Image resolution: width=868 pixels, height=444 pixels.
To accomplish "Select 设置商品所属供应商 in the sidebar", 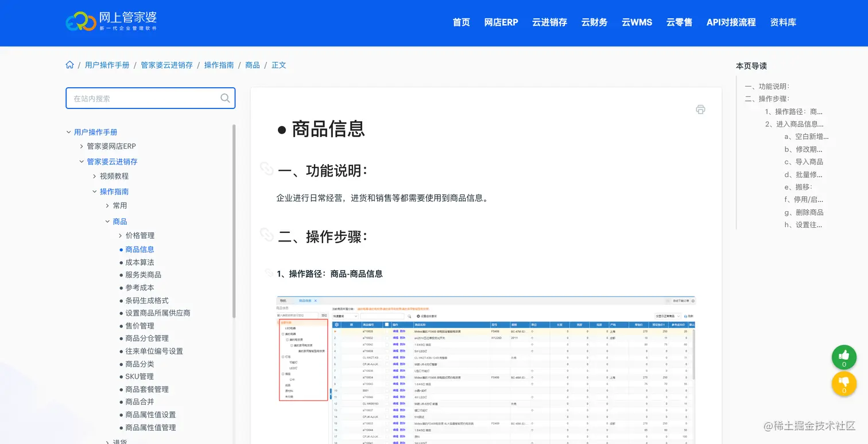I will 158,313.
